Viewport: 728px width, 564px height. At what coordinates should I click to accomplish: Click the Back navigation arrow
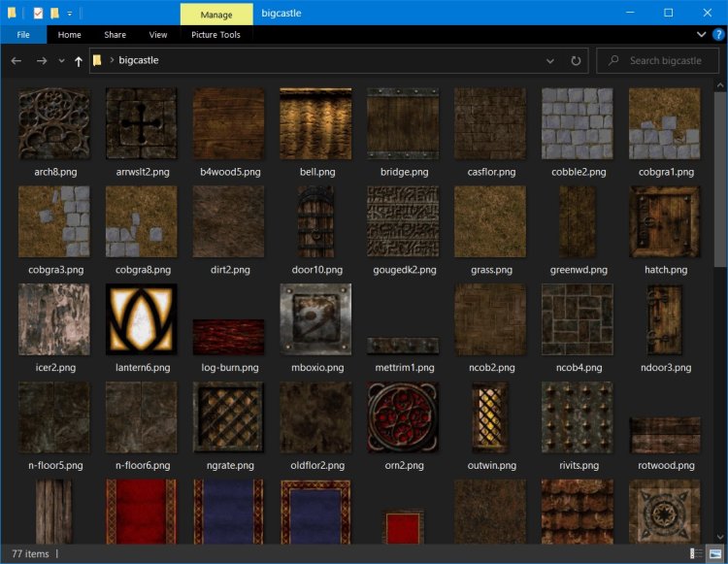(x=16, y=60)
